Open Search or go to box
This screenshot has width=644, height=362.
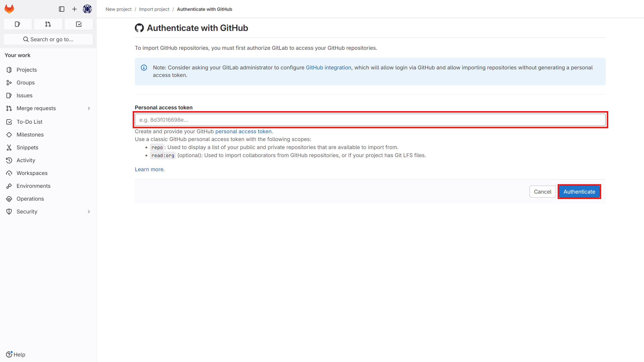point(48,39)
